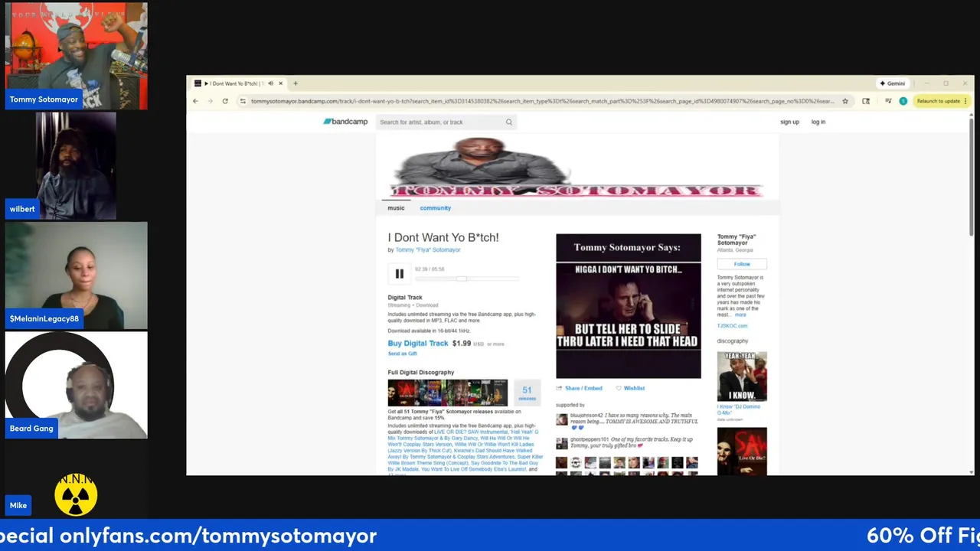This screenshot has width=980, height=551.
Task: Open the log in link
Action: (818, 122)
